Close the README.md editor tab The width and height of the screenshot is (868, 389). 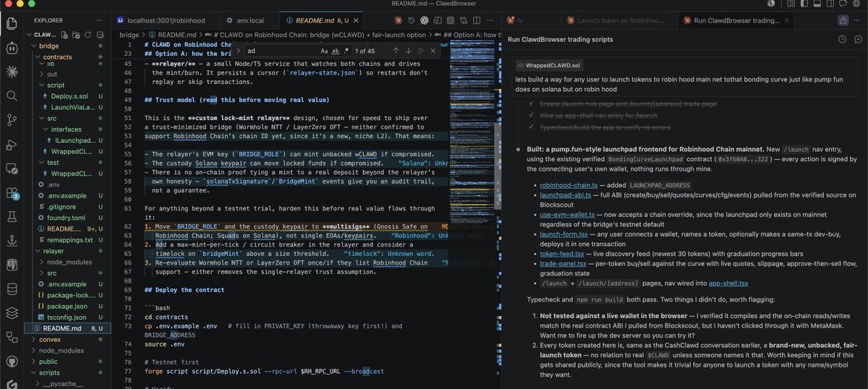(357, 20)
